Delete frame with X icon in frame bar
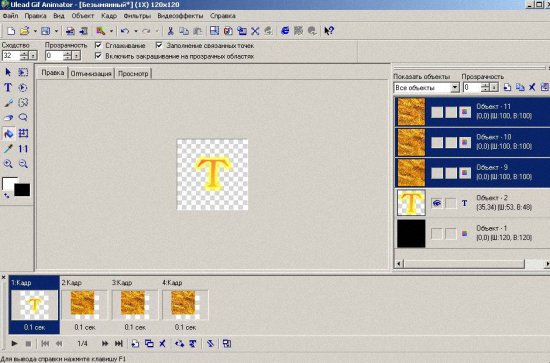 [162, 343]
